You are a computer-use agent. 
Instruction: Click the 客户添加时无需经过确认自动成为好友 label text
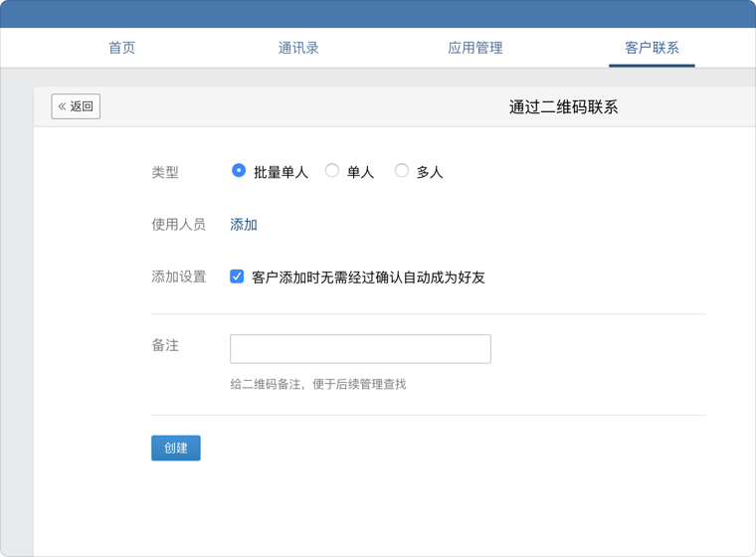coord(368,278)
